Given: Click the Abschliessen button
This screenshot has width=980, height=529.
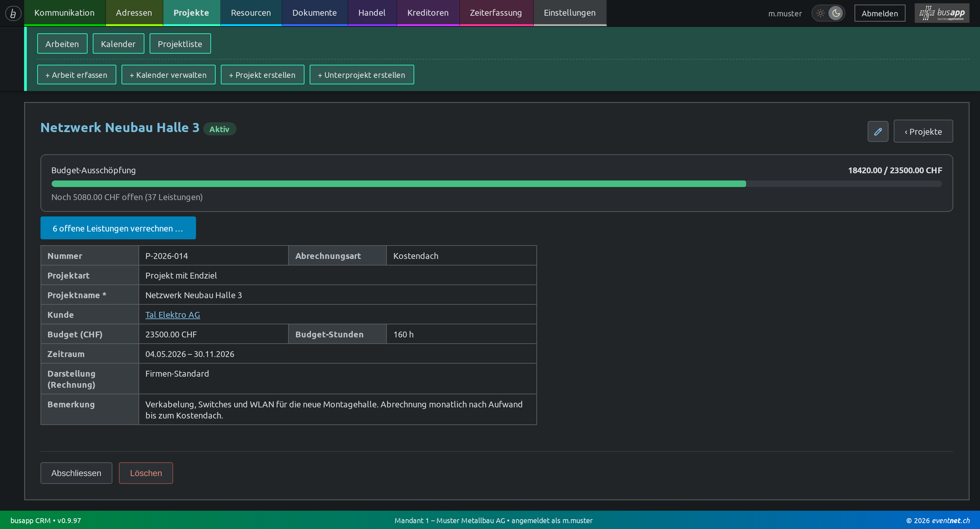Looking at the screenshot, I should point(76,473).
